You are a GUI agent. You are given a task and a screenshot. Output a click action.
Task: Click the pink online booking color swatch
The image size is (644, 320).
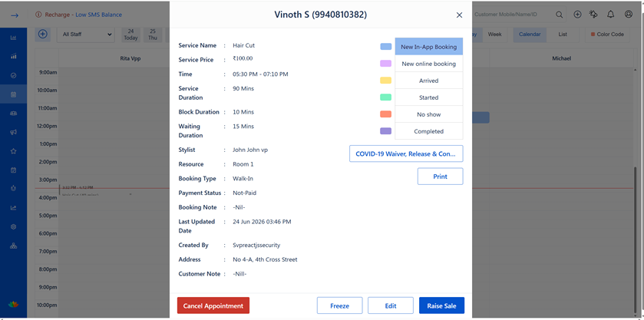click(x=385, y=64)
